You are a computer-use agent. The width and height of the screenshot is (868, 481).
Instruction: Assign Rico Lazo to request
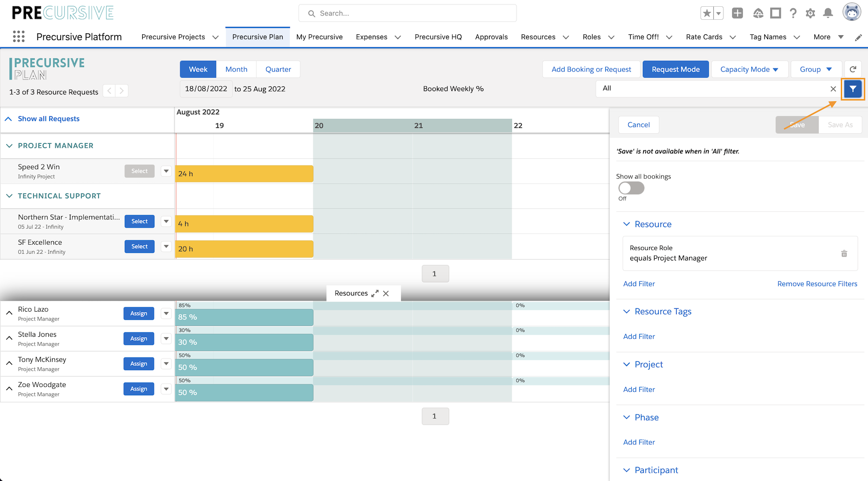point(139,314)
